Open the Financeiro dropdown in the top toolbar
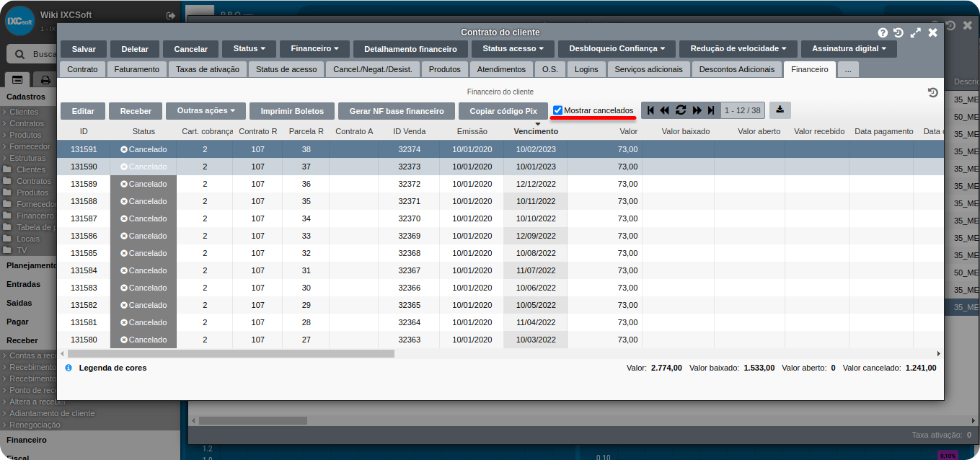 tap(314, 49)
